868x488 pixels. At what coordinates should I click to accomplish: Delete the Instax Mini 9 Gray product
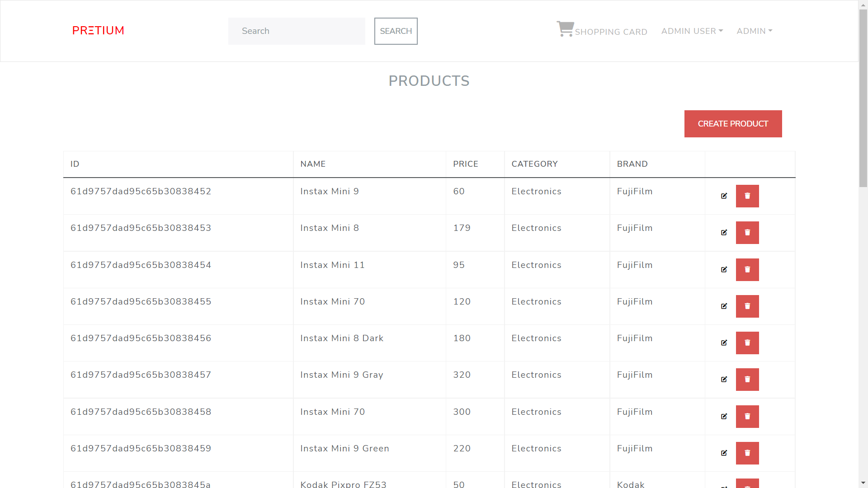747,380
